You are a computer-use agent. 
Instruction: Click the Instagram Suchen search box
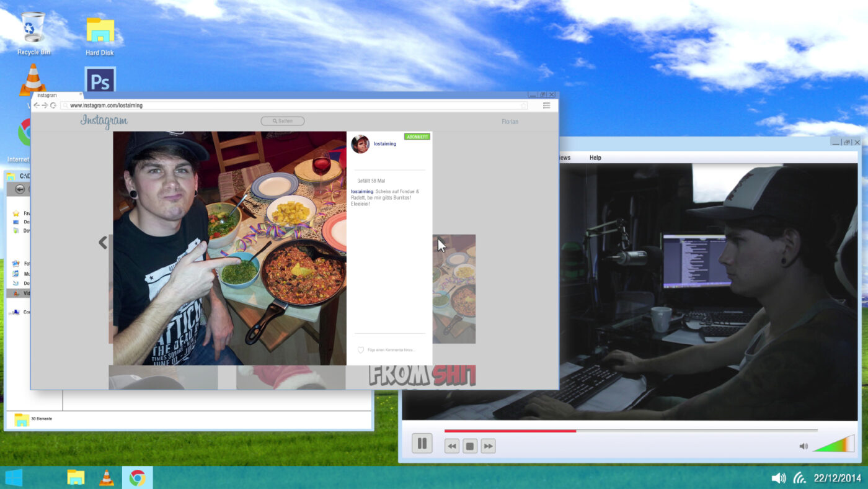click(283, 121)
